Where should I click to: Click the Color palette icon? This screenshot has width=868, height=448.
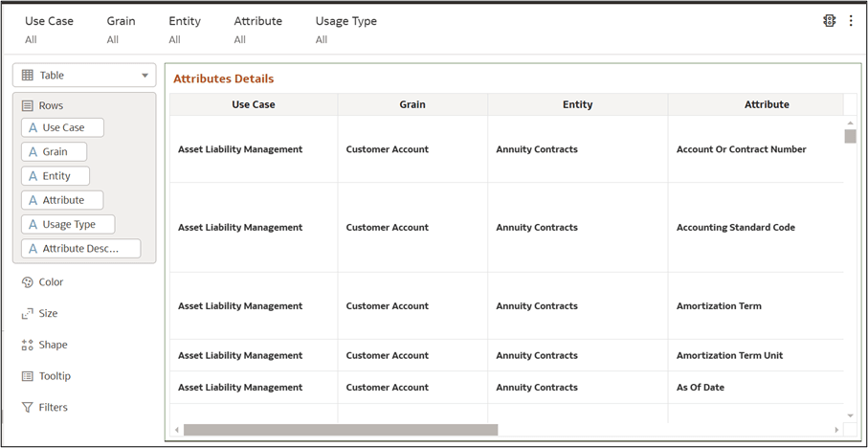tap(27, 282)
